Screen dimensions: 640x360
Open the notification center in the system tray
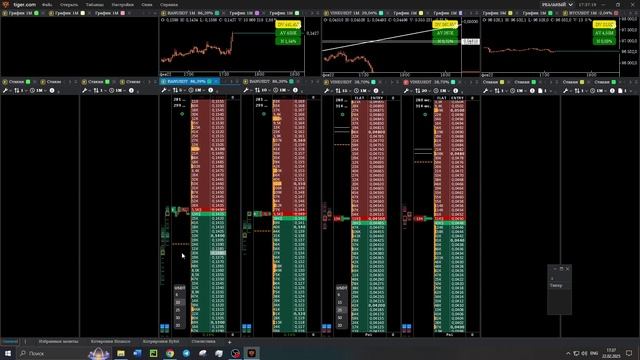pos(629,353)
